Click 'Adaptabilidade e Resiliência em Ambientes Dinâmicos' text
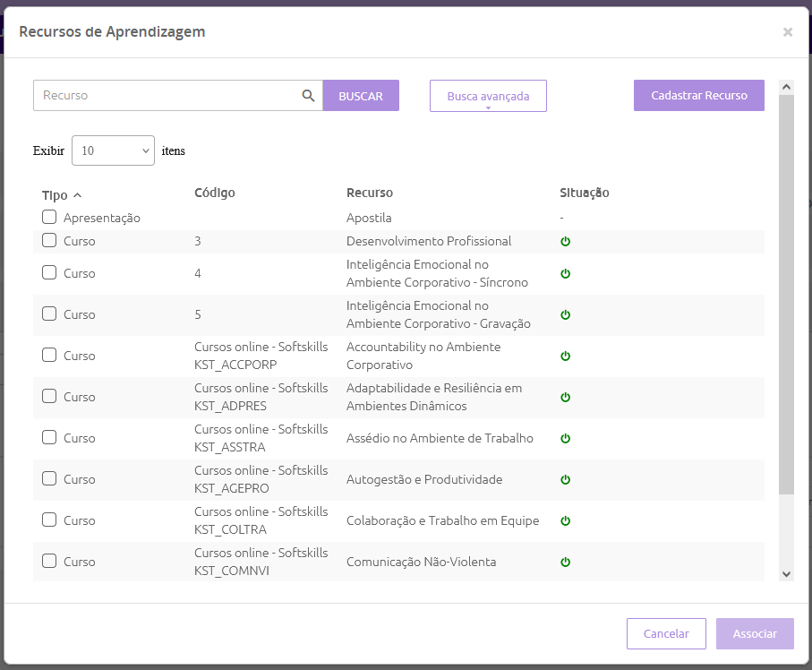Screen dimensions: 812x670 pyautogui.click(x=434, y=397)
